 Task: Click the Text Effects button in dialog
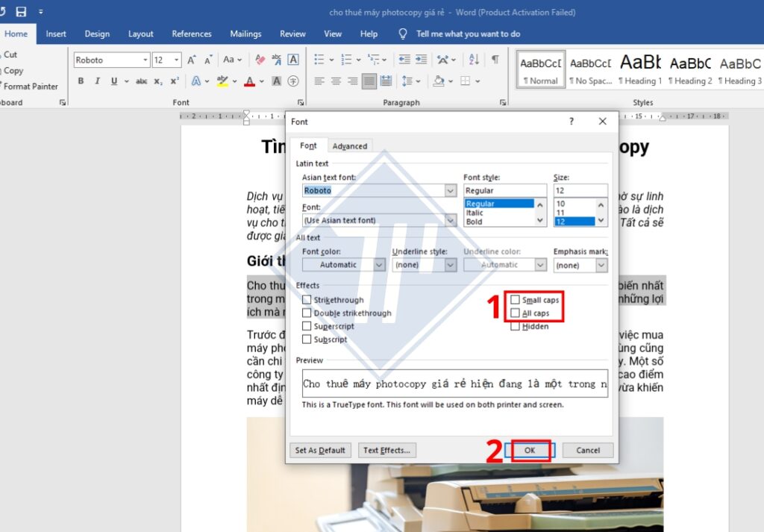point(387,450)
